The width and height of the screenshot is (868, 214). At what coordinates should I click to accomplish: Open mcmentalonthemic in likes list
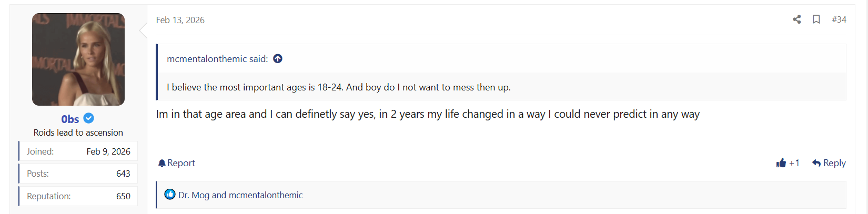point(266,195)
